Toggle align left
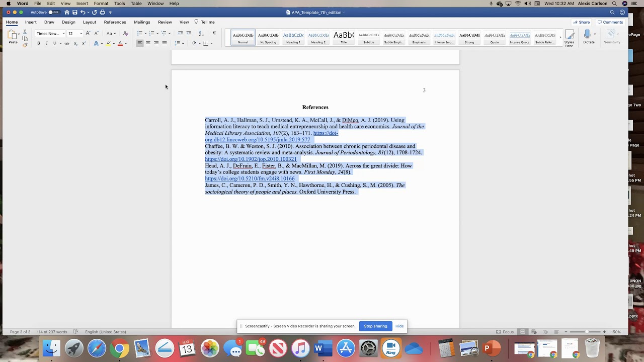Screen dimensions: 644x362 click(140, 43)
